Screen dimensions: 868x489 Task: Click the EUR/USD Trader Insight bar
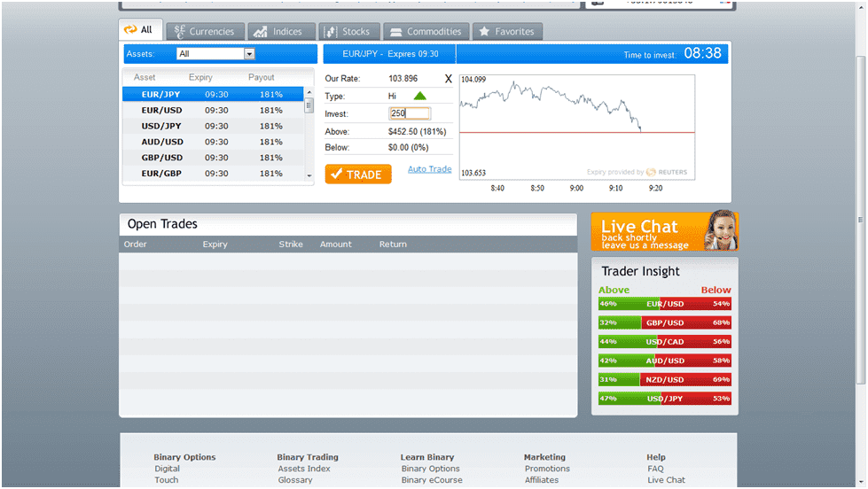coord(665,304)
